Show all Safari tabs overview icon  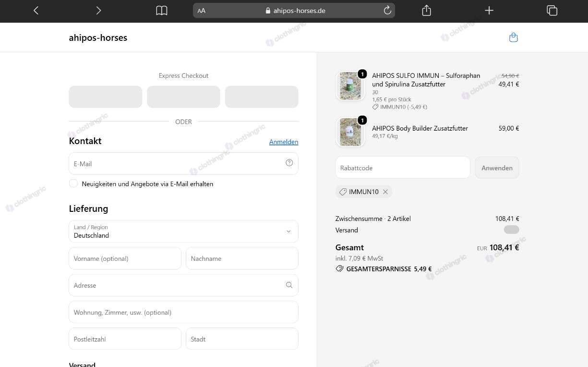552,11
